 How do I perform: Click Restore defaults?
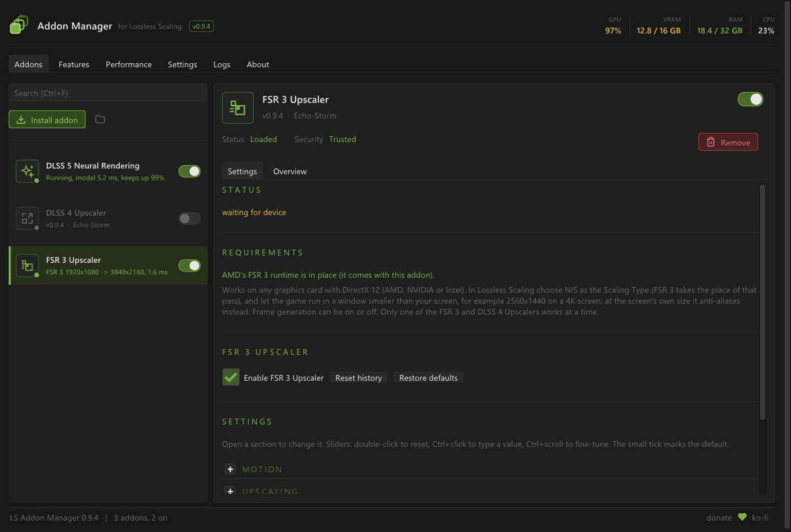[x=429, y=378]
